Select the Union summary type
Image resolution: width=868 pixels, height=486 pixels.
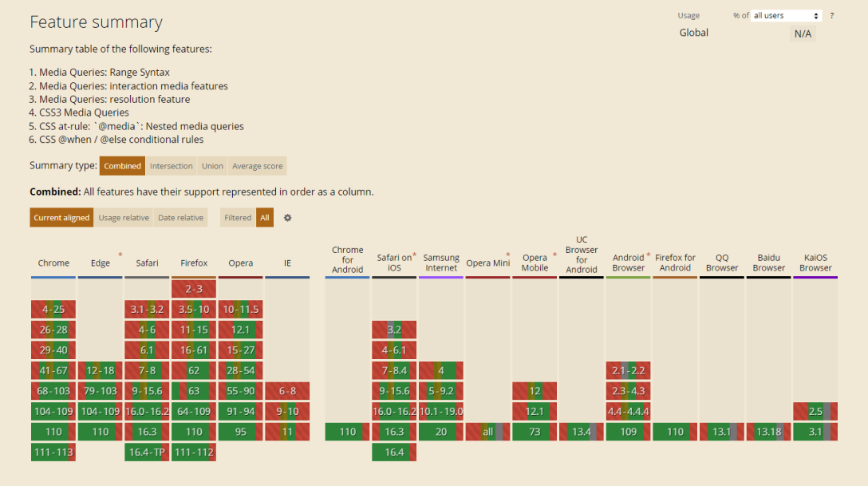[212, 166]
